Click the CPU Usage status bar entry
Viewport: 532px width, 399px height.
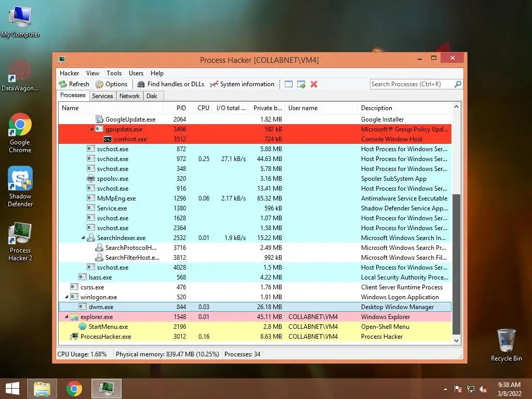[82, 354]
